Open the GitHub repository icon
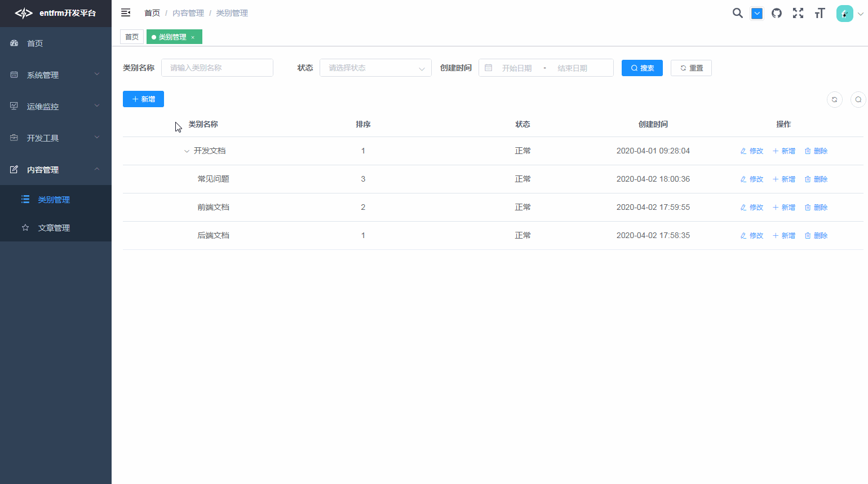Viewport: 868px width, 484px height. coord(777,13)
